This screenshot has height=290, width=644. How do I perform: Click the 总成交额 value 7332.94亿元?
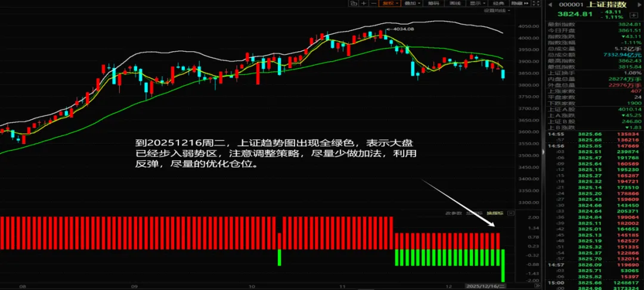(x=623, y=54)
